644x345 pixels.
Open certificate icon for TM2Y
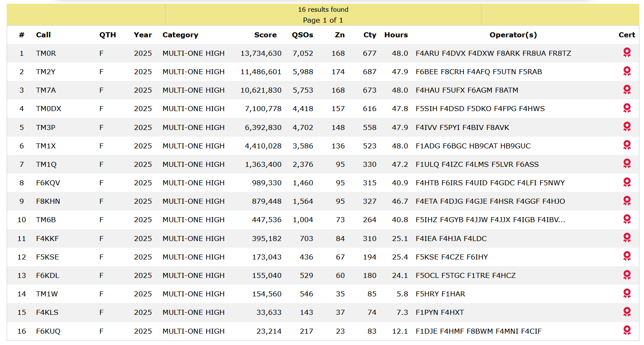coord(627,71)
